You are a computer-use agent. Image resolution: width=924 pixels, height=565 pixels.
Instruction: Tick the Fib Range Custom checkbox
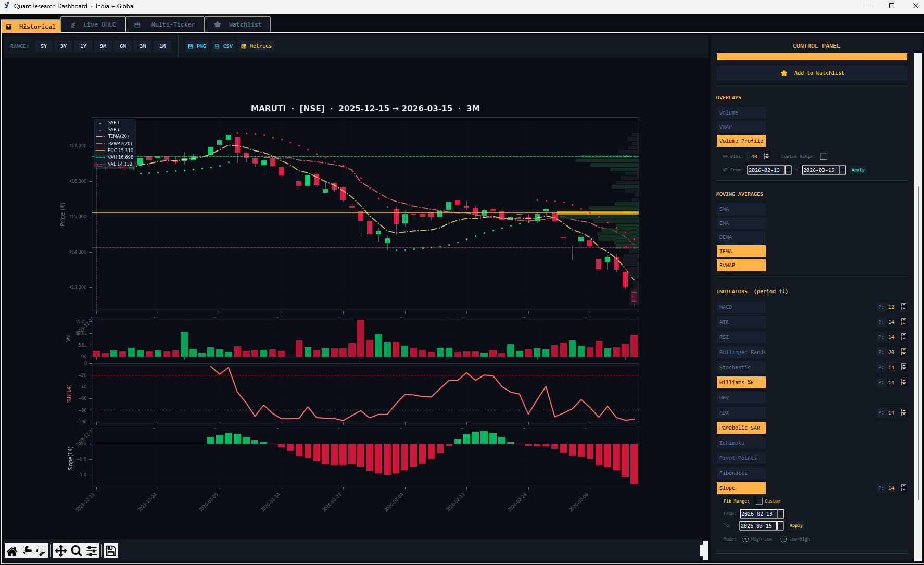[759, 501]
